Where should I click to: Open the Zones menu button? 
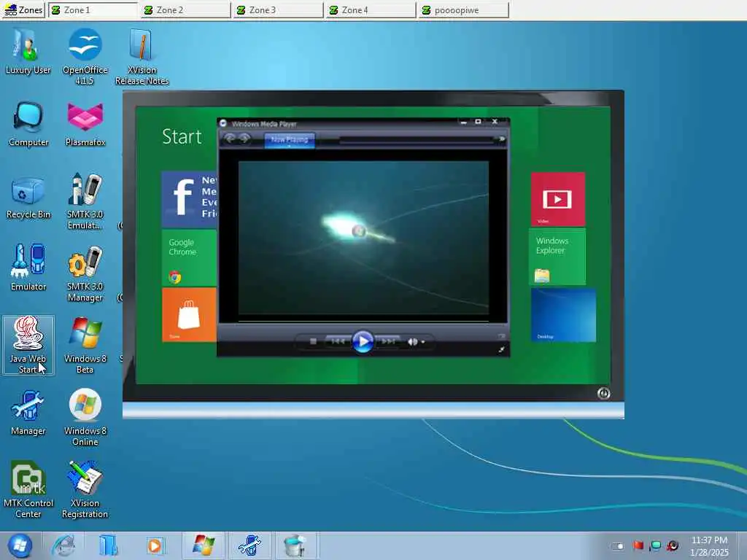coord(23,10)
